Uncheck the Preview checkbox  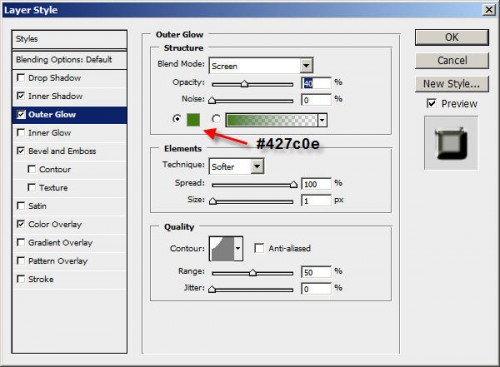pos(431,103)
